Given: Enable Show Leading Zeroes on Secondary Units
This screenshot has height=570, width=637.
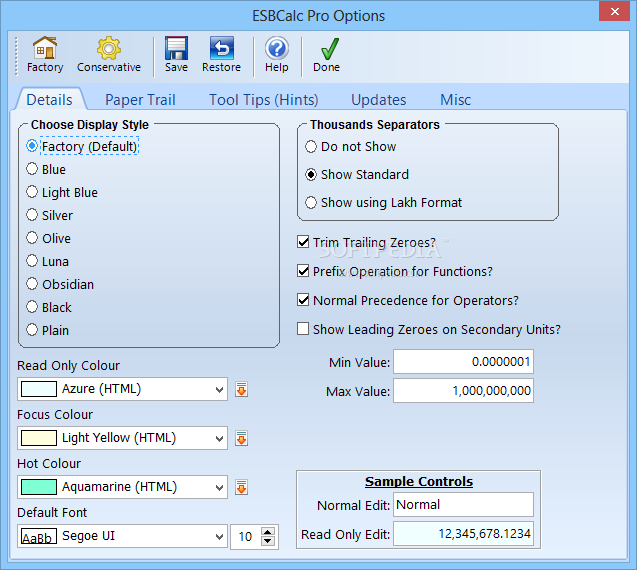Looking at the screenshot, I should (303, 329).
